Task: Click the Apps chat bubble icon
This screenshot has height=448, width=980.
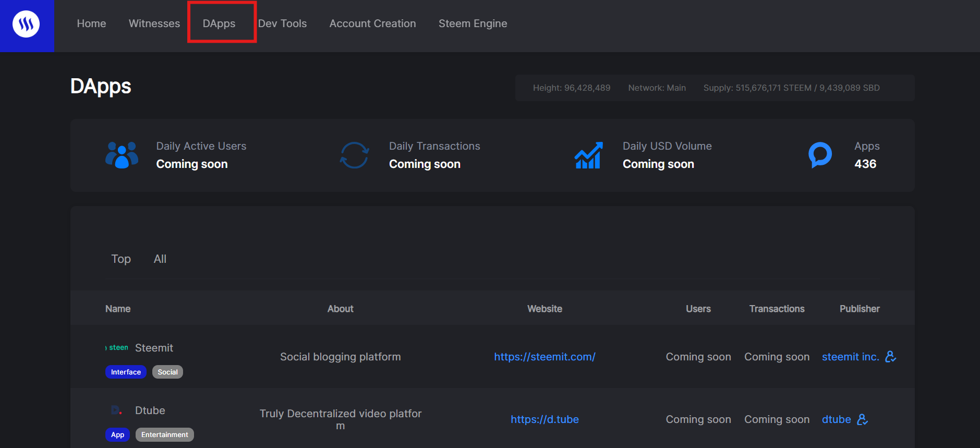Action: point(820,155)
